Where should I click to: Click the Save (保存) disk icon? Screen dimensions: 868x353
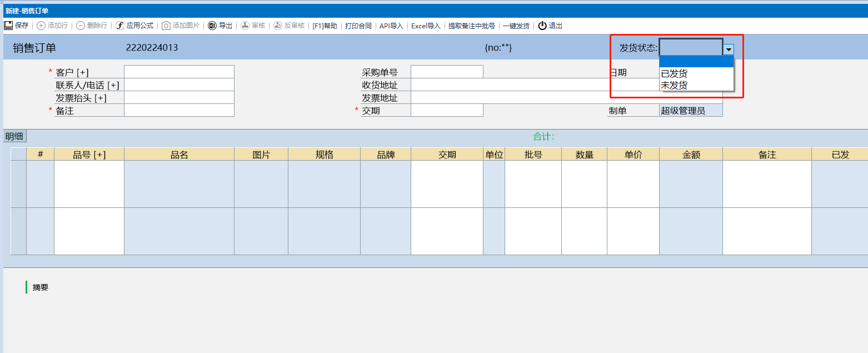(8, 26)
